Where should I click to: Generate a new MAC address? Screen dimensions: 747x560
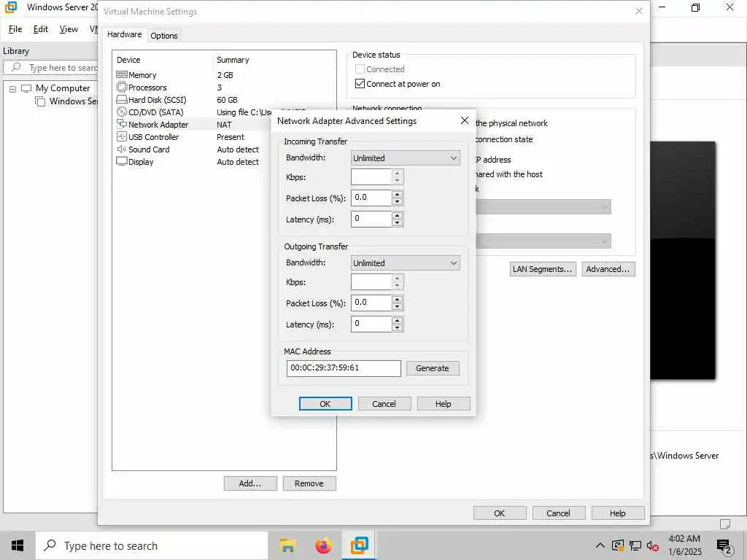(x=433, y=368)
